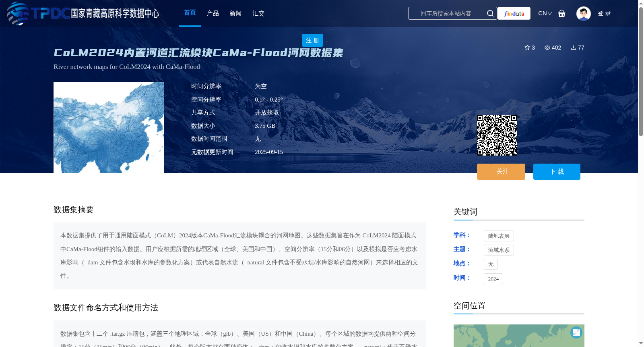Click the star favorites count icon
Viewport: 644px width, 347px height.
tap(527, 48)
